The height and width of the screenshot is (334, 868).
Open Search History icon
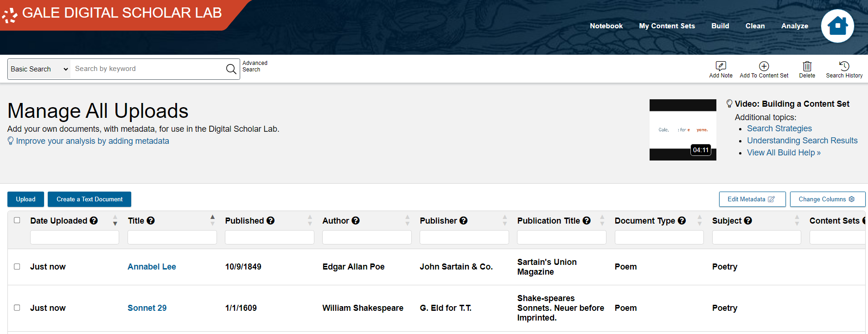(844, 66)
